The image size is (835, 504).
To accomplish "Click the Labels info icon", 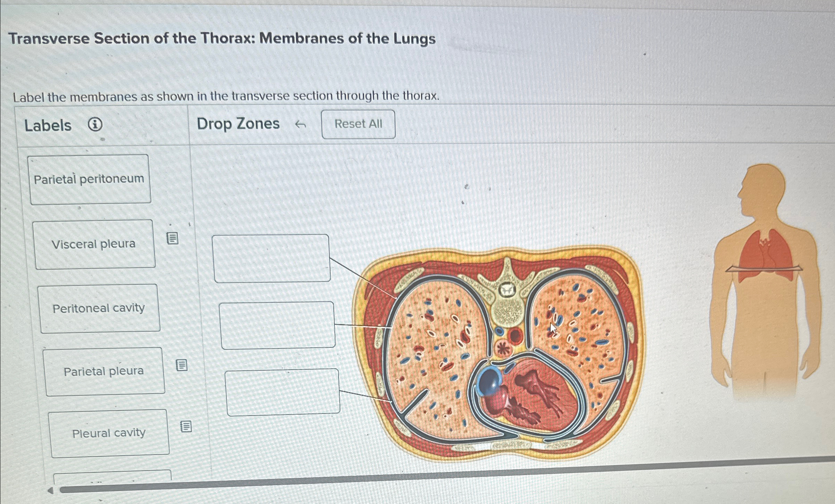I will pos(95,124).
